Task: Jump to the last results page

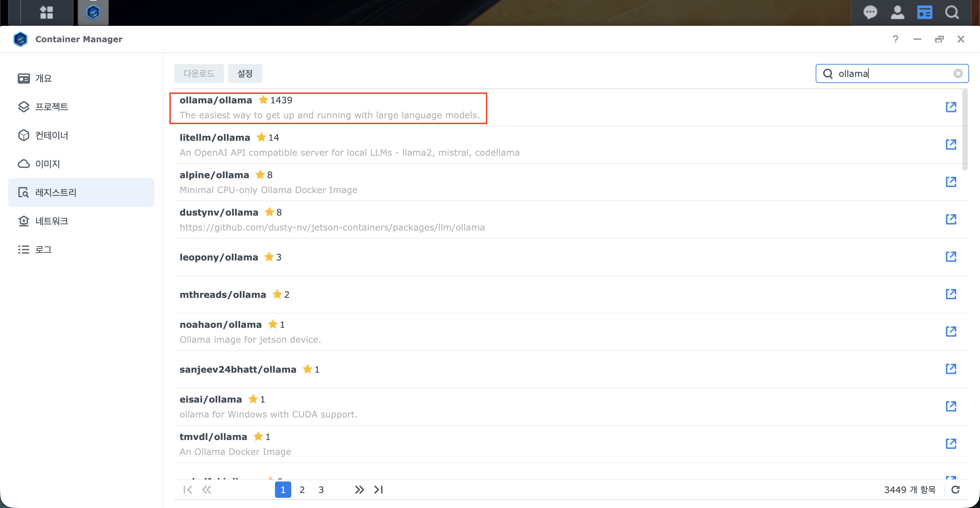Action: [x=378, y=489]
